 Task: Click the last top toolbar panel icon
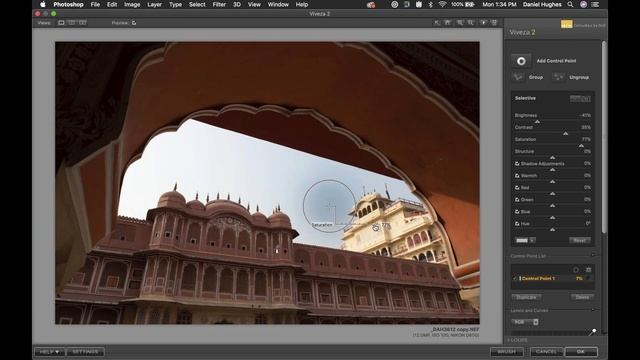tap(494, 23)
